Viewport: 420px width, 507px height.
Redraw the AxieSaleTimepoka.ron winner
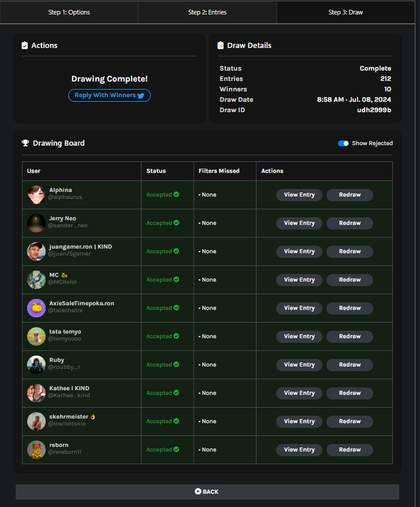[x=350, y=308]
